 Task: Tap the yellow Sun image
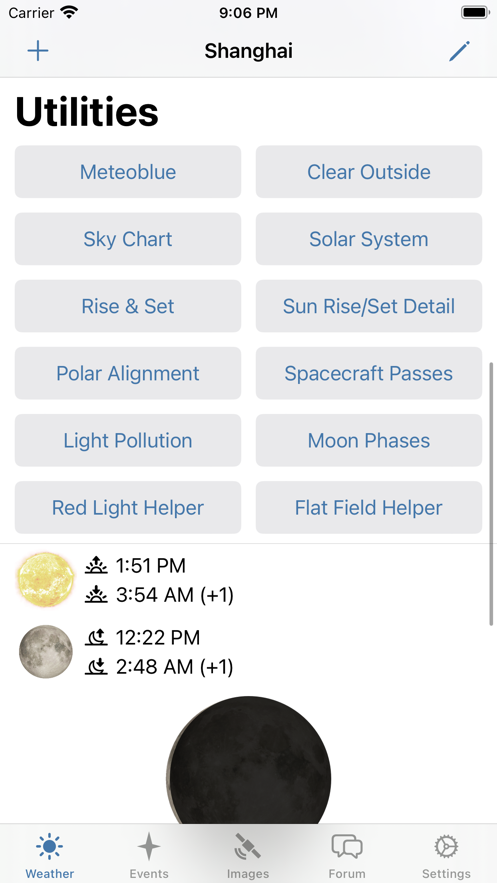46,579
